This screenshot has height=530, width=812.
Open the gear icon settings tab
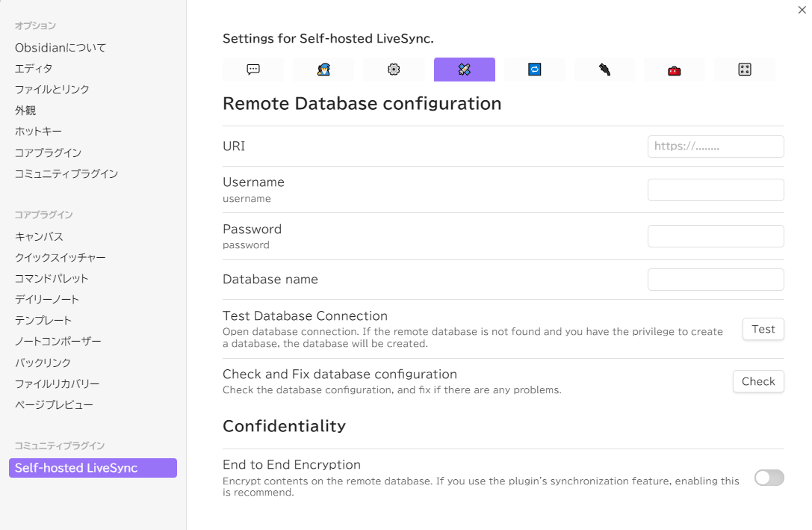394,70
